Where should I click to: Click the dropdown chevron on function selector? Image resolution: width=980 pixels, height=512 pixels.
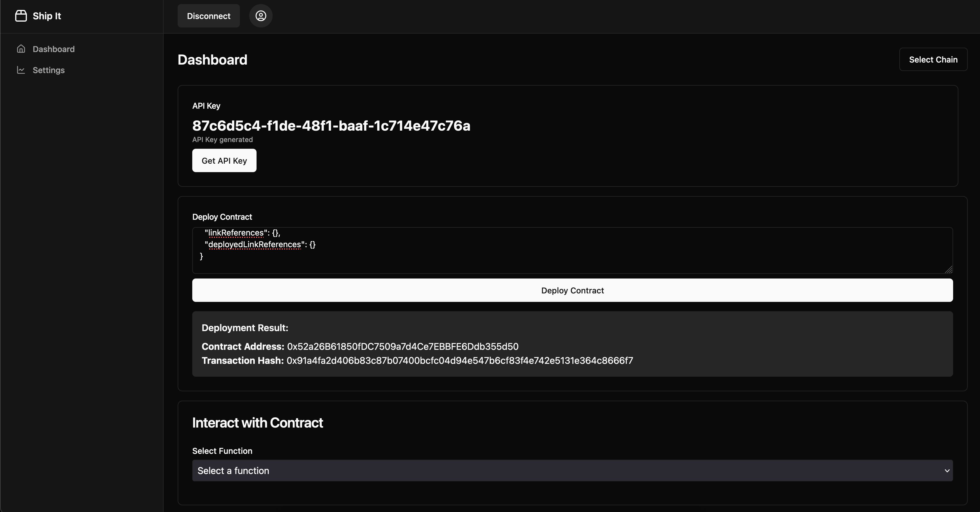tap(947, 471)
